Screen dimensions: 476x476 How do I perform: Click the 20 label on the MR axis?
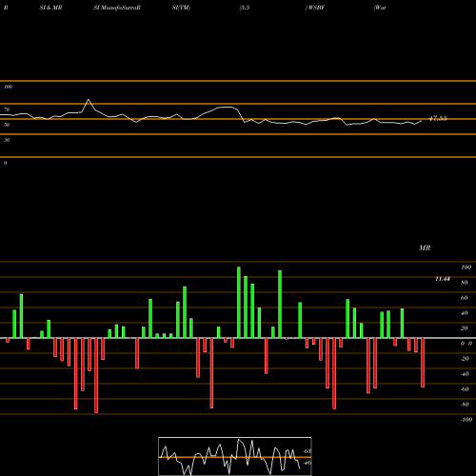[x=465, y=328]
